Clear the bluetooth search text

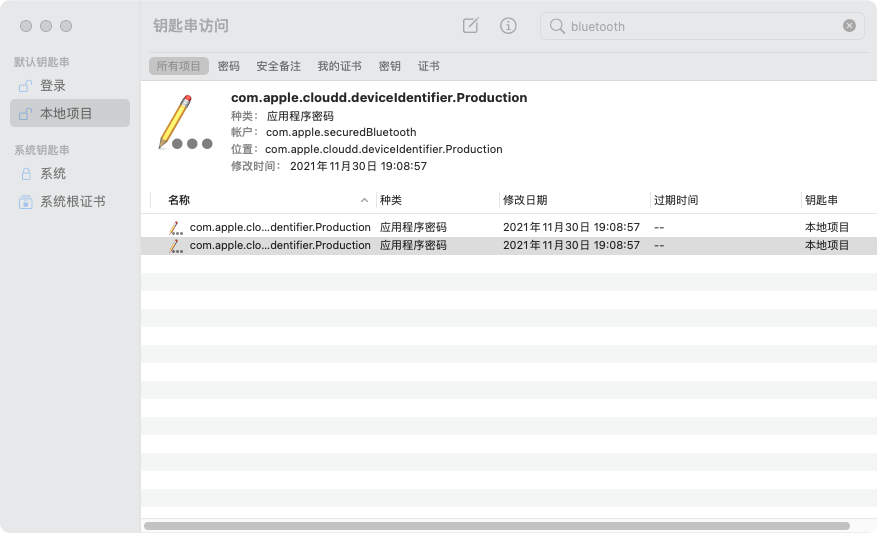(849, 26)
